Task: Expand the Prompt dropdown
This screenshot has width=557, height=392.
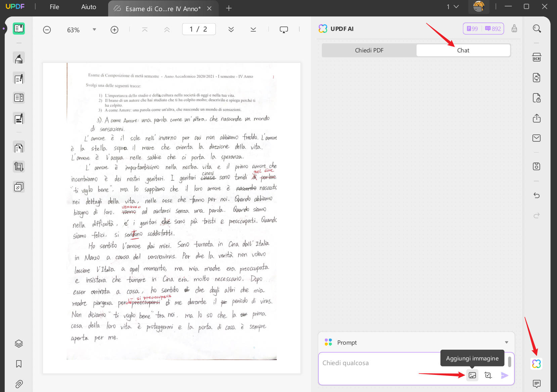Action: [506, 342]
